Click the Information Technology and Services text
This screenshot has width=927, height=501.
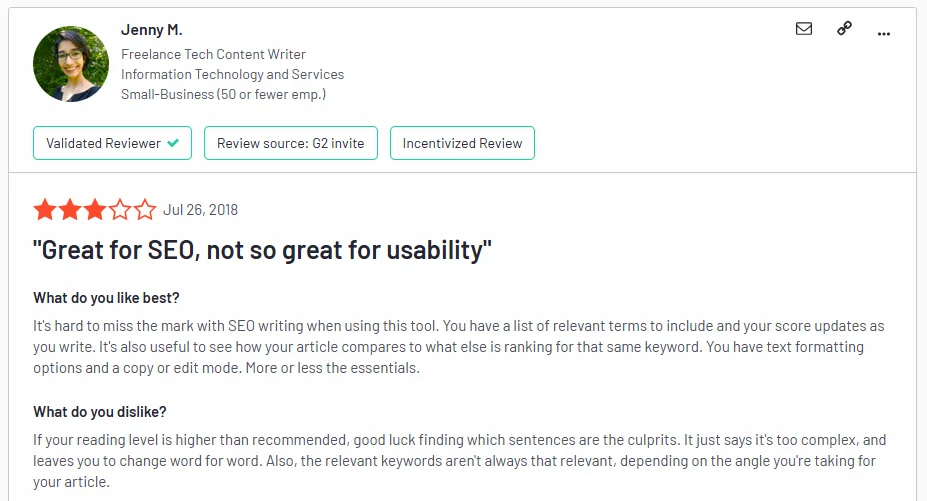tap(232, 74)
